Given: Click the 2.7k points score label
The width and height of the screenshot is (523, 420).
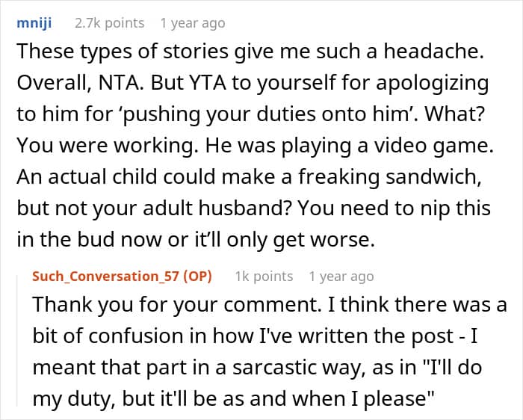Looking at the screenshot, I should (x=109, y=23).
